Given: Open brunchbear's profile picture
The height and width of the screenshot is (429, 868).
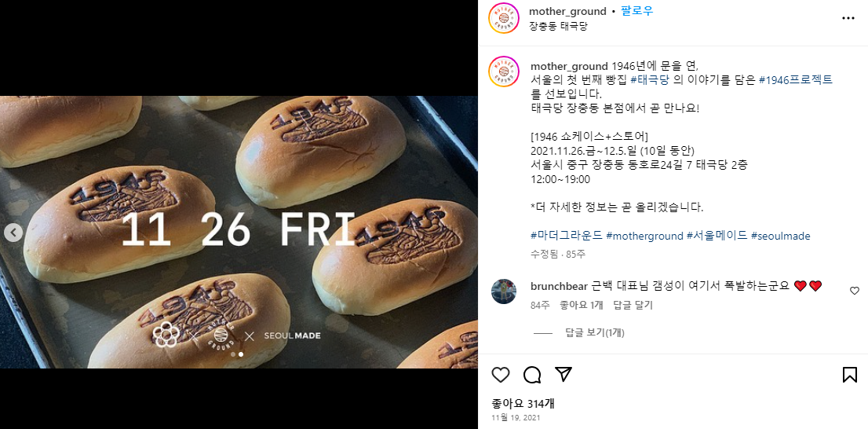Looking at the screenshot, I should pyautogui.click(x=504, y=291).
